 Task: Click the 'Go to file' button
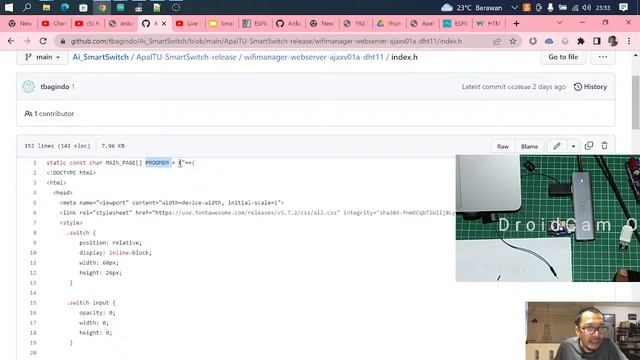click(x=563, y=57)
